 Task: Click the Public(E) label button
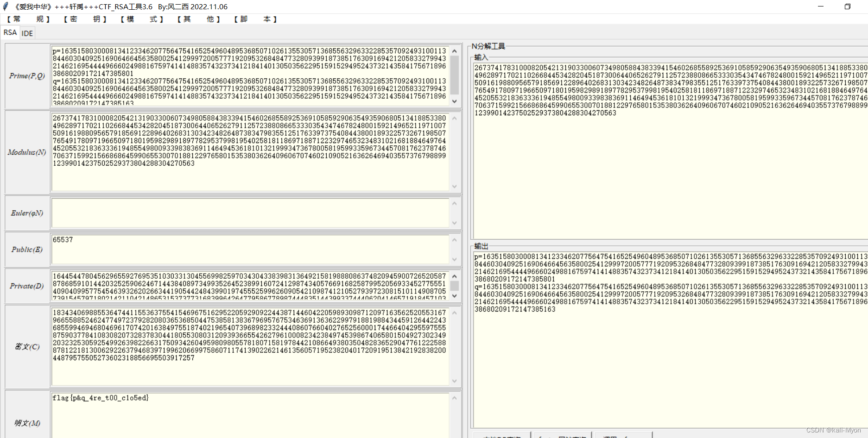pos(27,250)
